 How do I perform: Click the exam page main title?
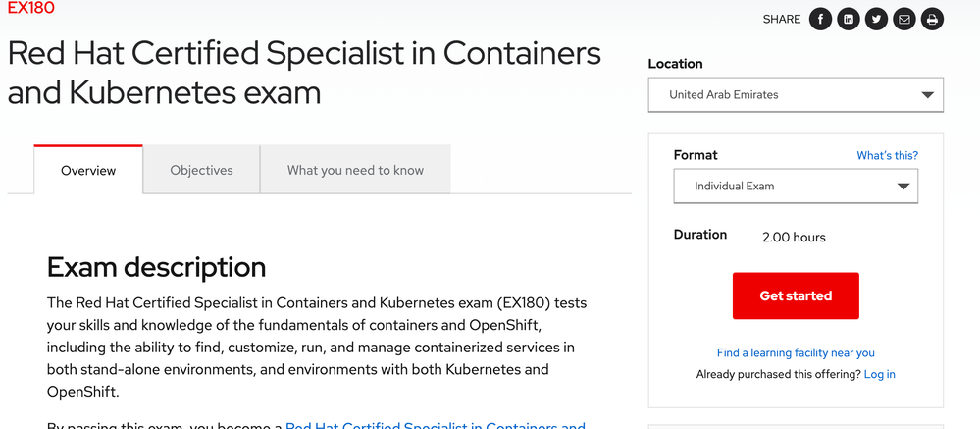(304, 73)
